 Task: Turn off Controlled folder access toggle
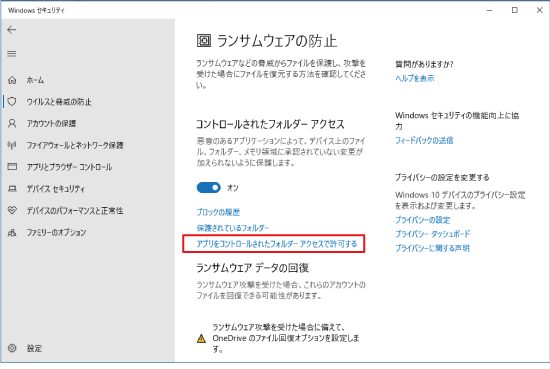pyautogui.click(x=208, y=188)
